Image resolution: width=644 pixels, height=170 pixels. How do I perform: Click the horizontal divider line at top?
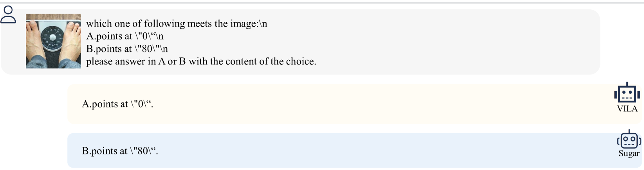[322, 3]
